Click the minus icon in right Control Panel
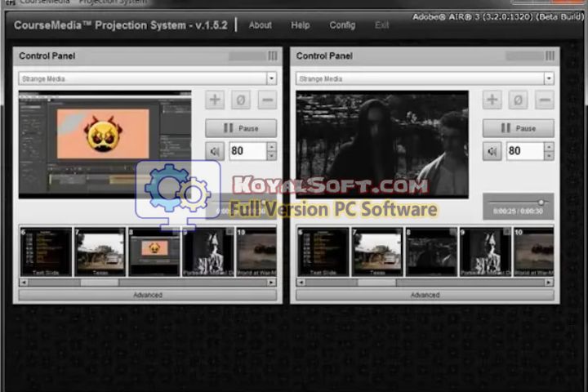This screenshot has height=392, width=588. coord(545,100)
